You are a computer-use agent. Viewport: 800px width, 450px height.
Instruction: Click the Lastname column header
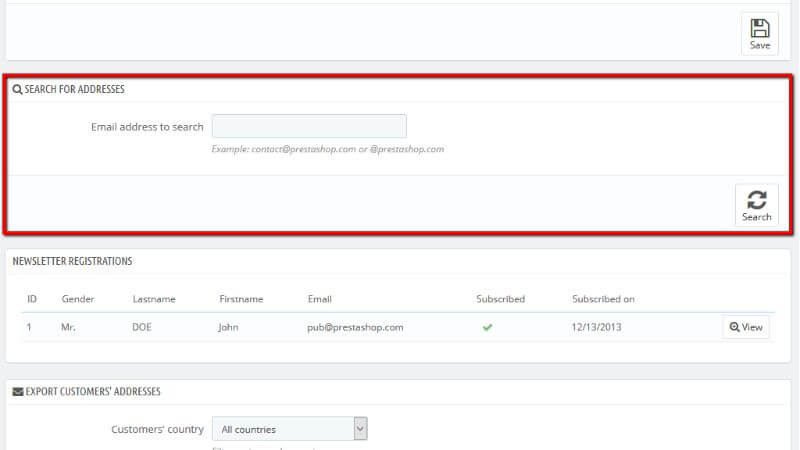(154, 299)
